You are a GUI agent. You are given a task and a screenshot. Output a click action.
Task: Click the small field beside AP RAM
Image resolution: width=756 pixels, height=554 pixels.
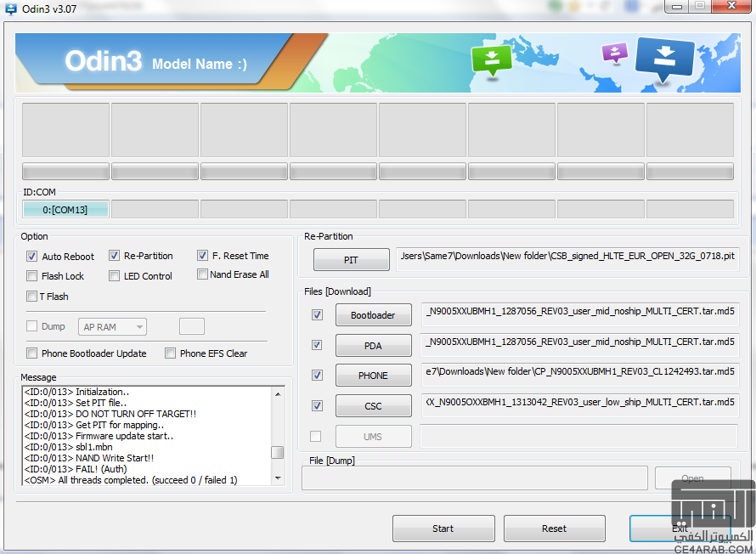[192, 326]
